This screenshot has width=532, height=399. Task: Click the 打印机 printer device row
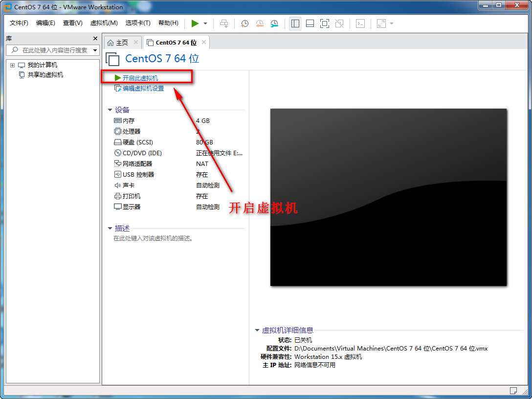(178, 196)
